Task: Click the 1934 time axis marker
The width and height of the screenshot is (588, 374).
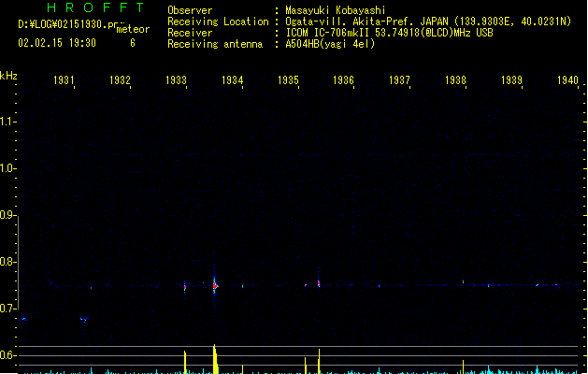Action: pos(232,79)
